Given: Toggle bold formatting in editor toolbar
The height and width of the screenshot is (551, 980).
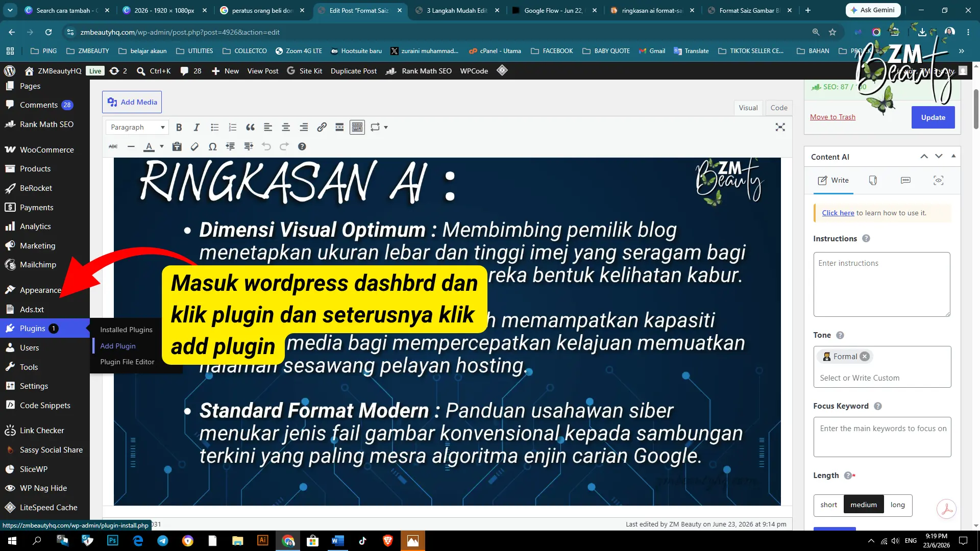Looking at the screenshot, I should pyautogui.click(x=179, y=128).
